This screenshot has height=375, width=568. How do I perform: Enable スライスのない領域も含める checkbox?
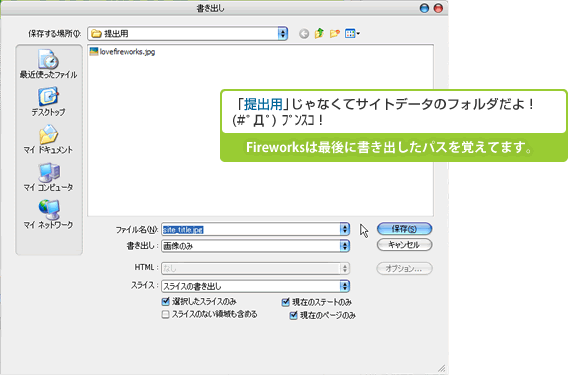coord(166,314)
